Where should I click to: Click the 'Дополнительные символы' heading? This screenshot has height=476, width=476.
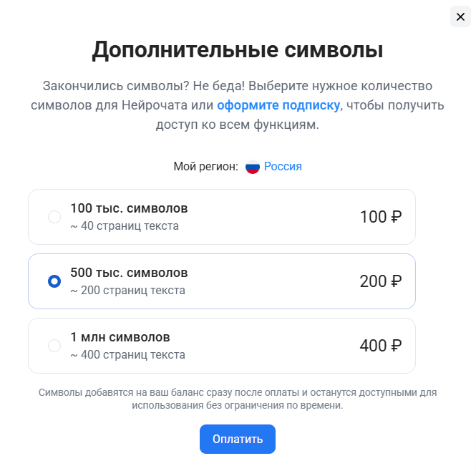coord(238,50)
